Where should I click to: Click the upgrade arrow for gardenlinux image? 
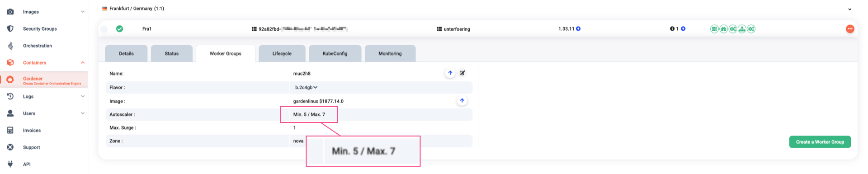462,101
